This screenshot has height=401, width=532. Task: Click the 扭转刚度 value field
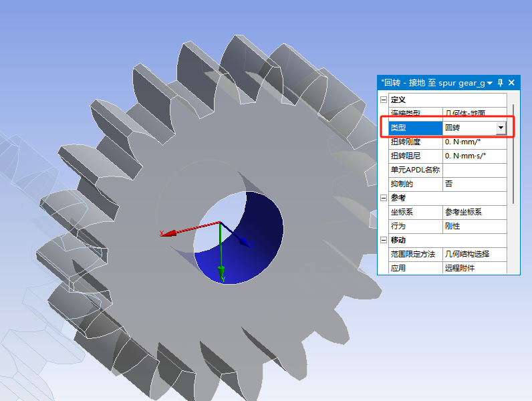[x=475, y=142]
